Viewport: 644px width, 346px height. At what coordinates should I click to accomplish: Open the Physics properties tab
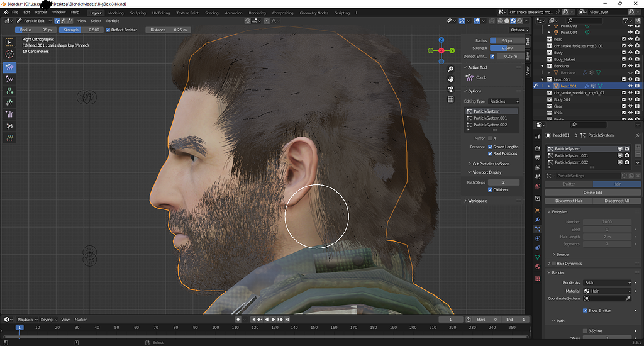538,238
